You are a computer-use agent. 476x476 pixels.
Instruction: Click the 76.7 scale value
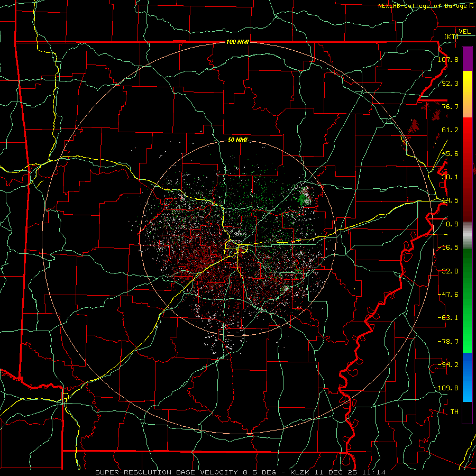[x=450, y=106]
